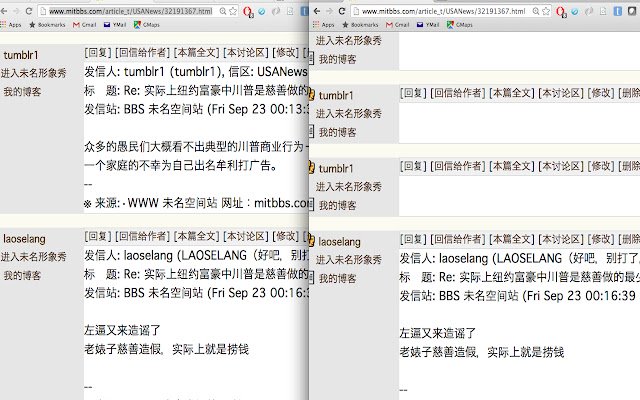640x400 pixels.
Task: Open Bookmarks star folder in left window
Action: [47, 25]
